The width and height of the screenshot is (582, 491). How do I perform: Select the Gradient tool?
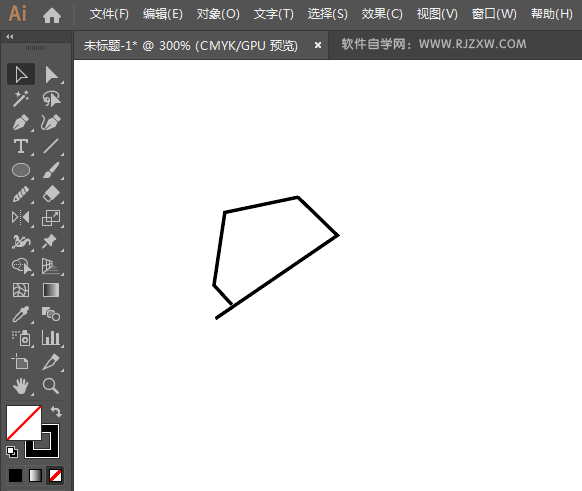click(x=51, y=290)
